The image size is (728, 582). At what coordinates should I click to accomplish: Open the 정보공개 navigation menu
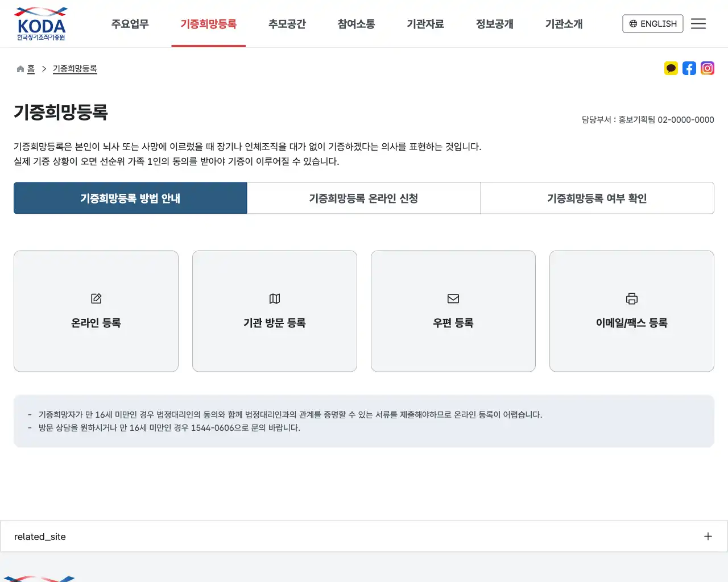point(494,24)
